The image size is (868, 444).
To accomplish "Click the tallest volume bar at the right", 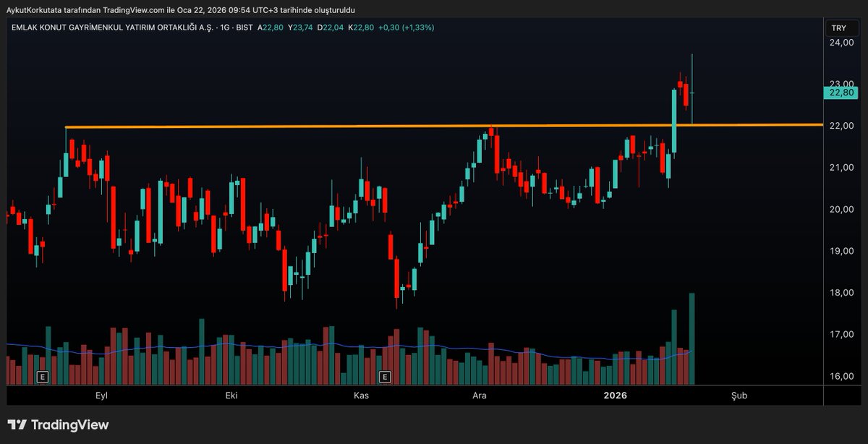I will (692, 338).
